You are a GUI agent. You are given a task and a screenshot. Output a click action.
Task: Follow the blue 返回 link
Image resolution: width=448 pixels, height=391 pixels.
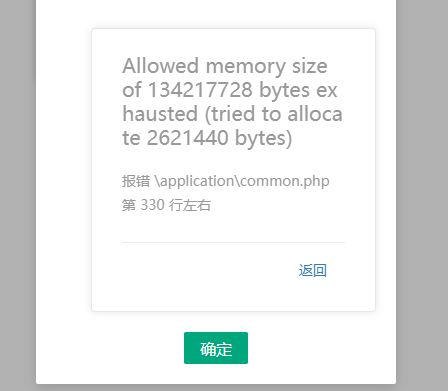tap(312, 270)
